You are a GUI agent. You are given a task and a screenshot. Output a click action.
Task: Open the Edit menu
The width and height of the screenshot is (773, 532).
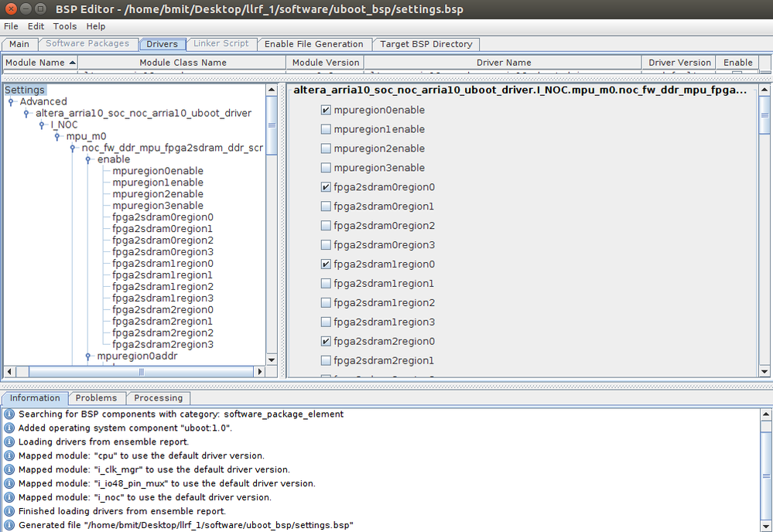(36, 26)
